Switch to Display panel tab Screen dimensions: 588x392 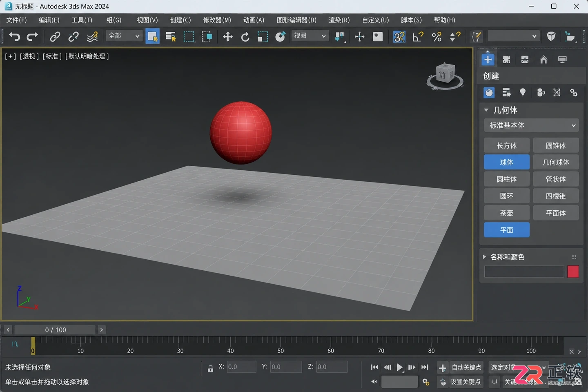pos(562,60)
